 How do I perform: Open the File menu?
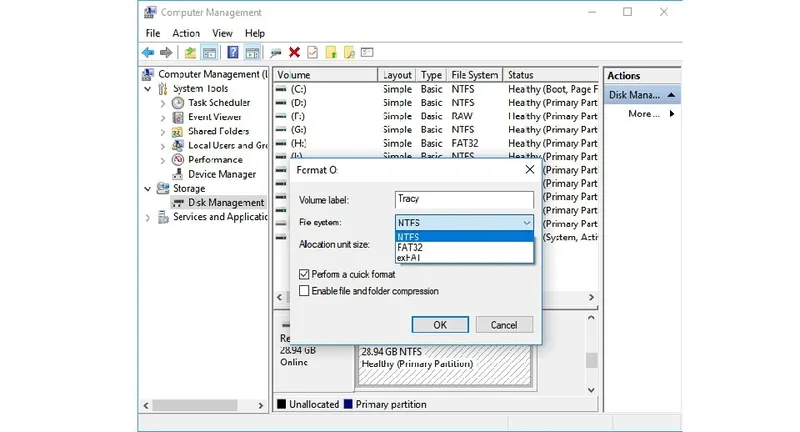pyautogui.click(x=153, y=33)
